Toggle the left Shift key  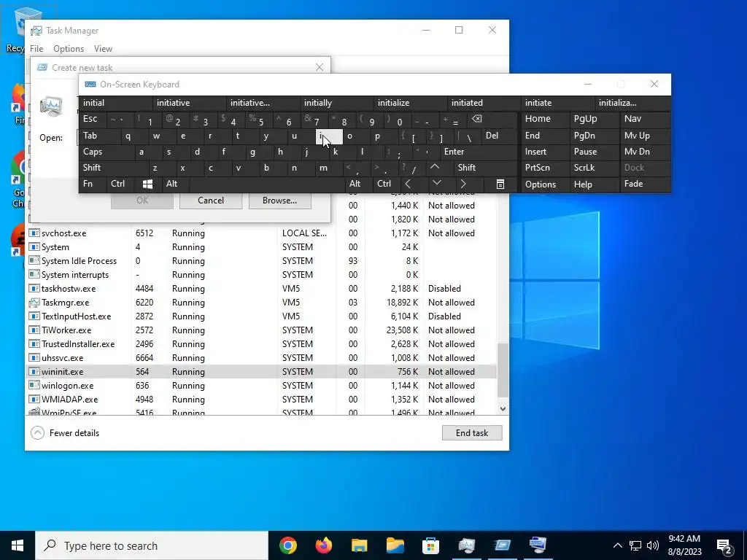113,168
